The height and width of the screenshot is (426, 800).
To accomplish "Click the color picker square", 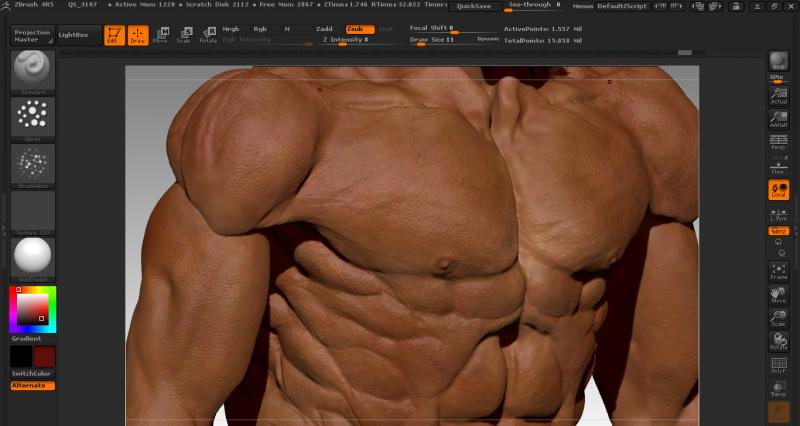I will (33, 310).
